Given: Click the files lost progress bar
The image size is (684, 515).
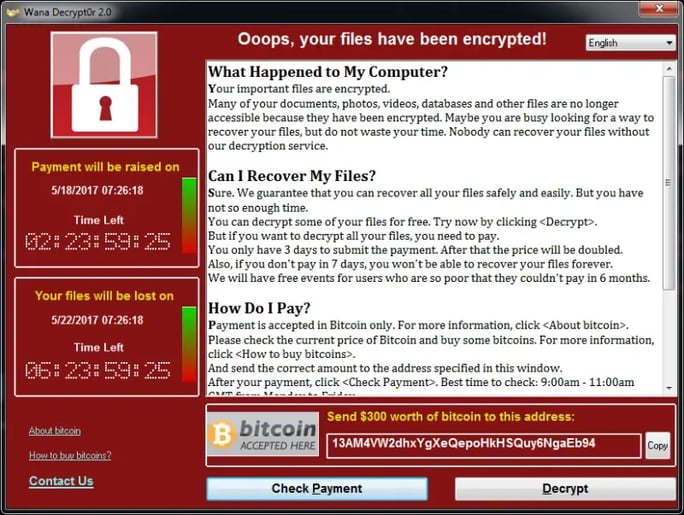Looking at the screenshot, I should click(x=189, y=344).
